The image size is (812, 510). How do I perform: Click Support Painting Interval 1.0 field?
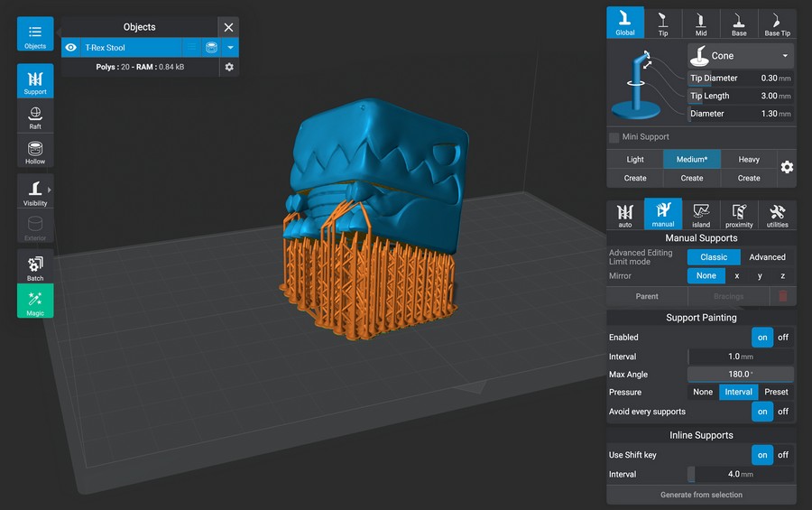[x=741, y=357]
